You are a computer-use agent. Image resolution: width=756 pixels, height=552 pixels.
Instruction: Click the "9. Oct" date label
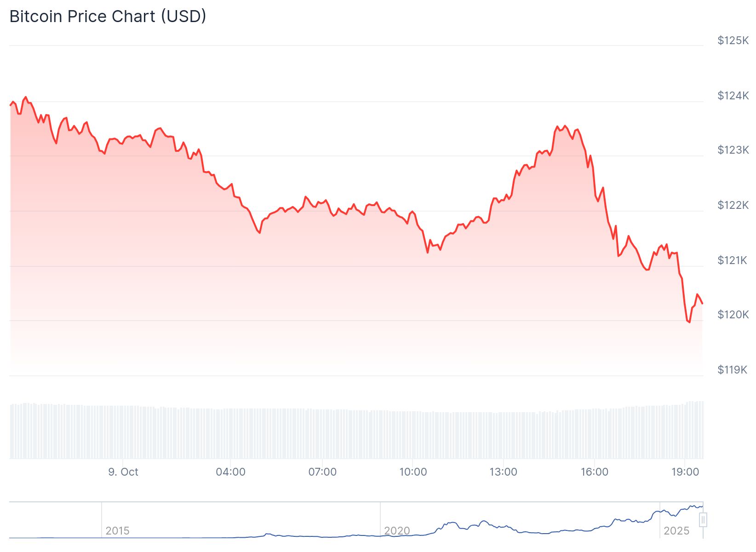coord(123,472)
